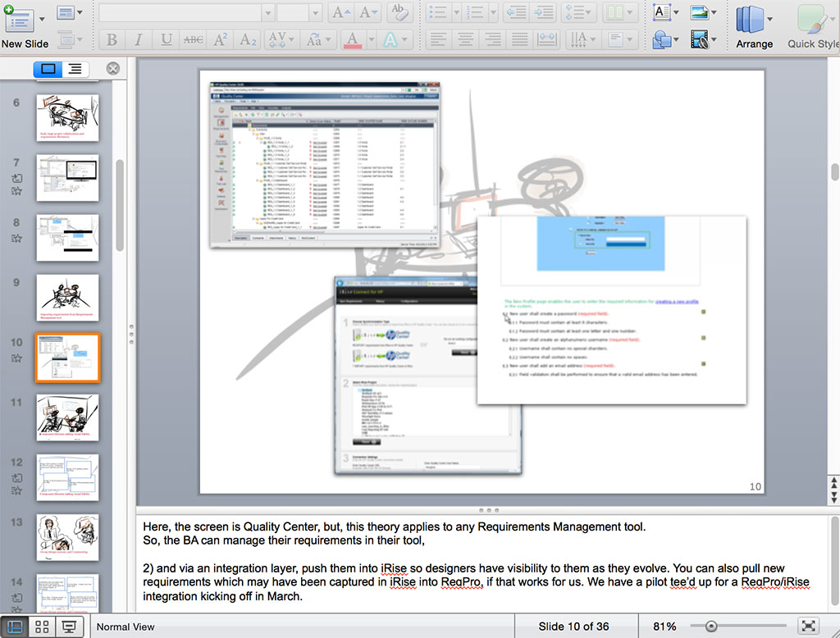
Task: Open the font color dropdown arrow
Action: 371,39
